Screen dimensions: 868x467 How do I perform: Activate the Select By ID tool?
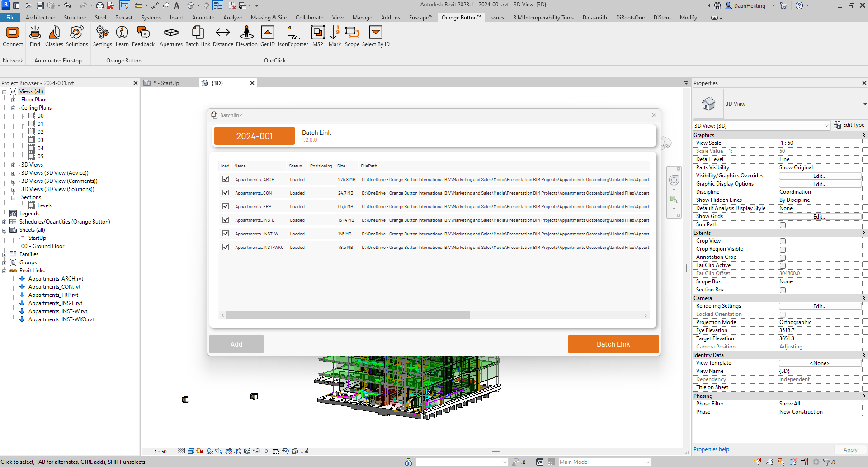(x=376, y=36)
